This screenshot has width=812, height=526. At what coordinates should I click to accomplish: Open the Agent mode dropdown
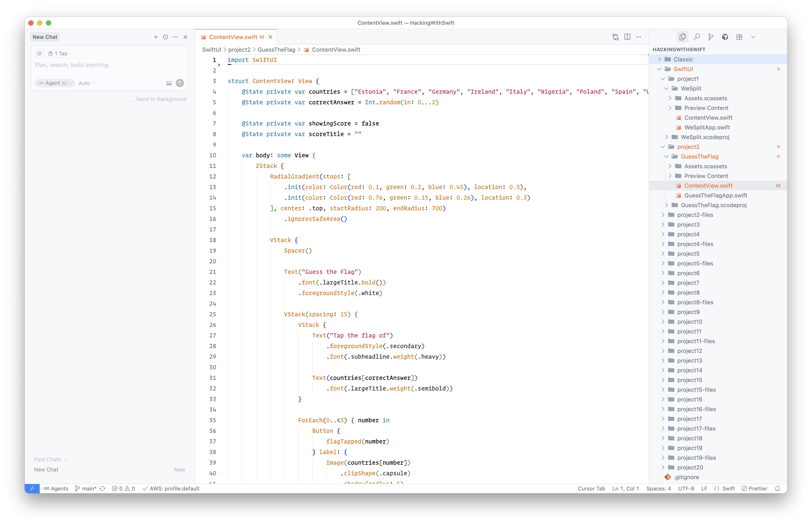click(55, 83)
